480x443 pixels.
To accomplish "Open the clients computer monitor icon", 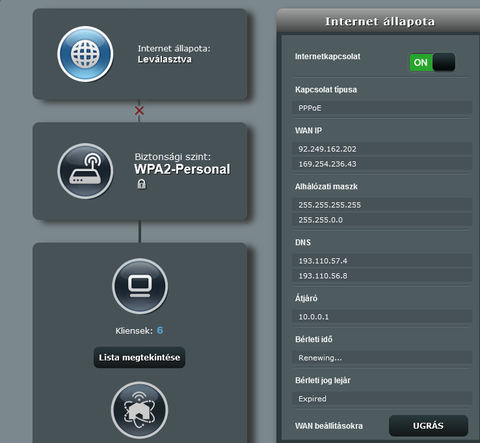I will (140, 286).
